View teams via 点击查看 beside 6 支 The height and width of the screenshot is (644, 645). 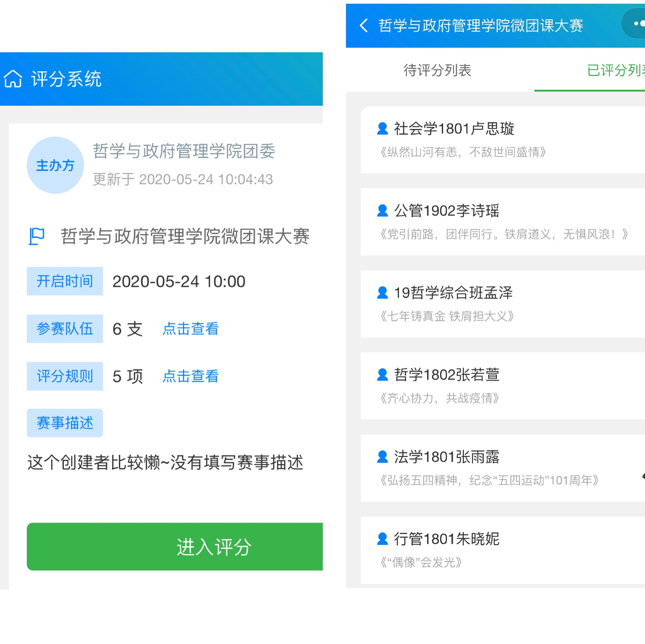[191, 329]
